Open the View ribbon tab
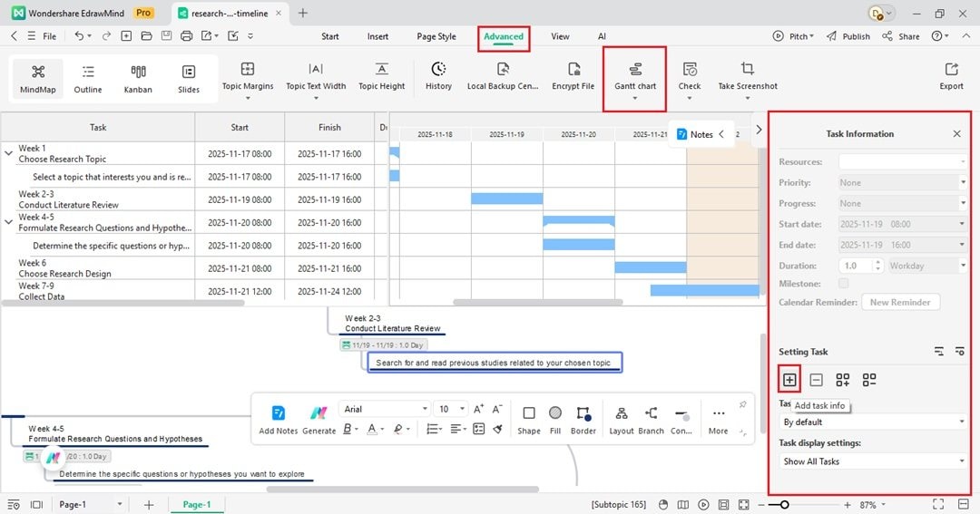This screenshot has width=980, height=514. pos(560,36)
